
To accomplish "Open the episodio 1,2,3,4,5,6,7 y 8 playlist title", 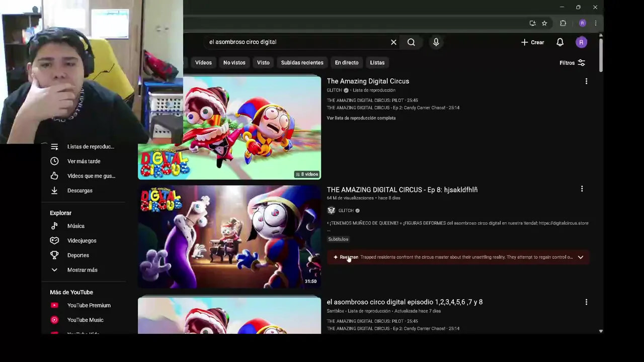I will tap(405, 302).
